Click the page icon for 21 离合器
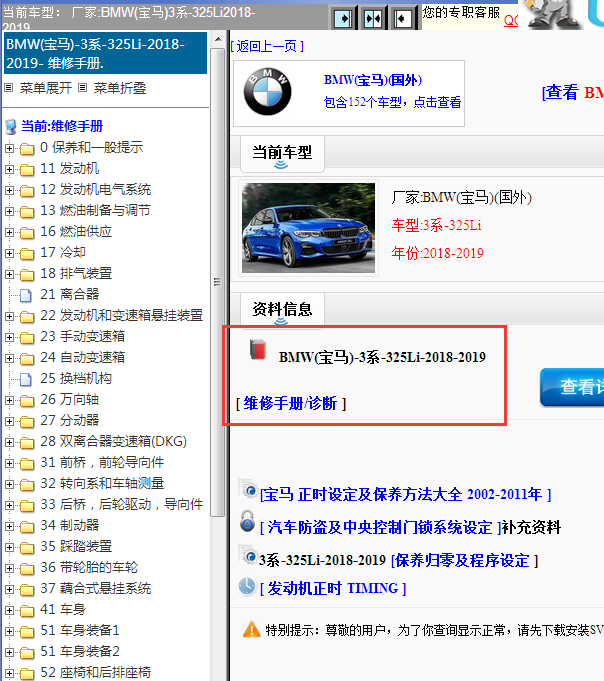Image resolution: width=604 pixels, height=681 pixels. point(26,295)
